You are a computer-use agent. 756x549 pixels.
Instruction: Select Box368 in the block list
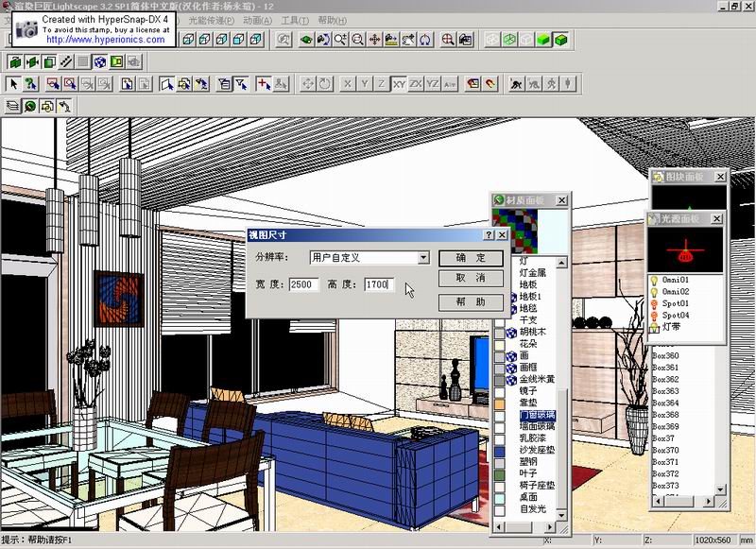tap(665, 415)
